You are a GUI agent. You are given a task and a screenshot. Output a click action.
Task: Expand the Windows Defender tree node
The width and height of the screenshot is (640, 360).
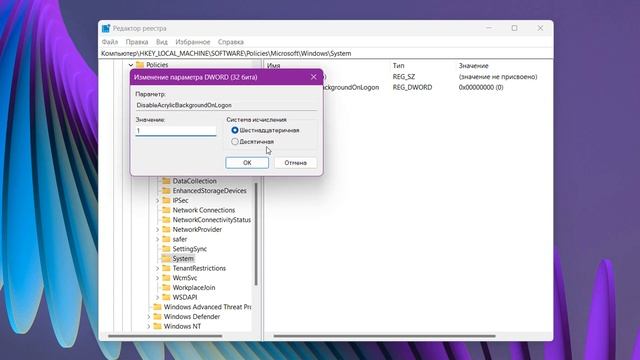[149, 316]
